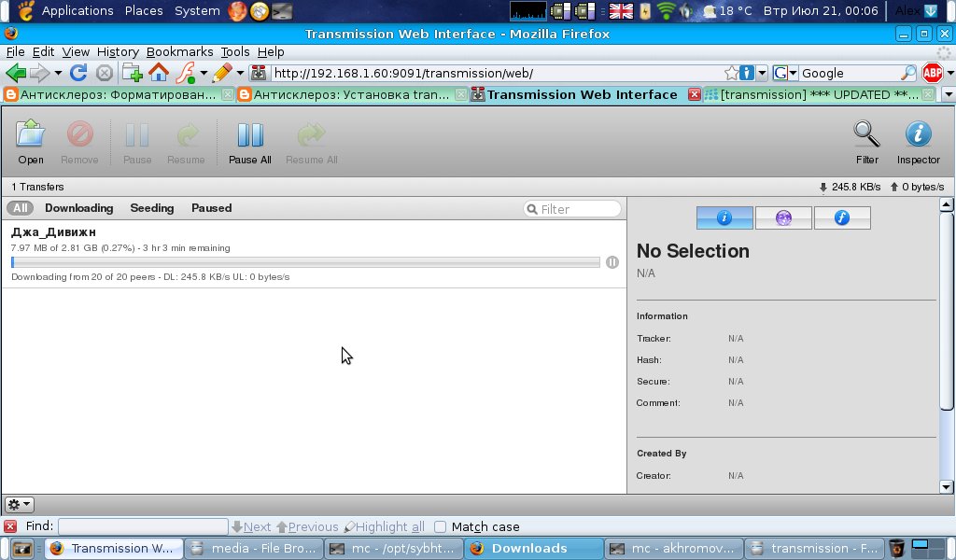Open back/forward history dropdown
Image resolution: width=956 pixels, height=560 pixels.
click(58, 73)
